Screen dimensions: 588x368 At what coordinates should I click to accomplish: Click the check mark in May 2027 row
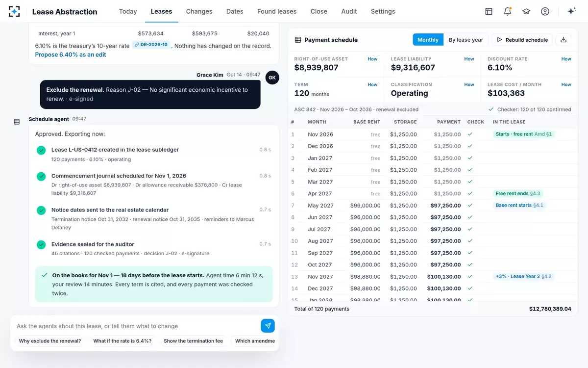tap(470, 206)
